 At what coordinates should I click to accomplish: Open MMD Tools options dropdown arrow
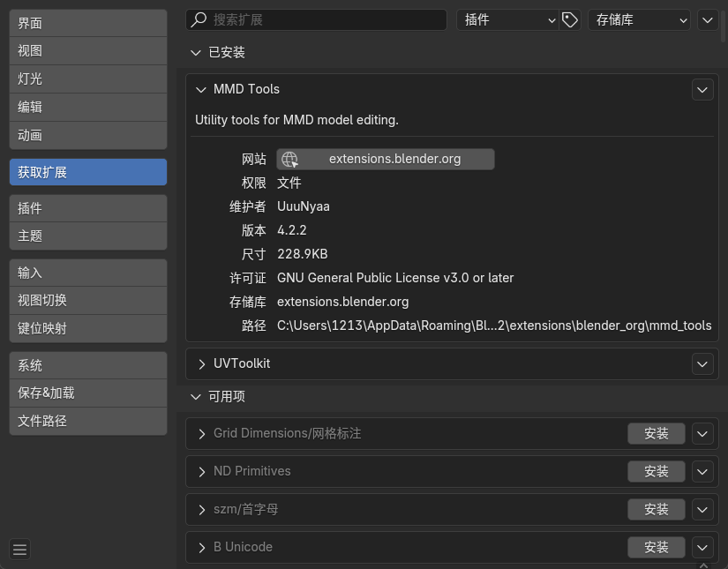[702, 89]
